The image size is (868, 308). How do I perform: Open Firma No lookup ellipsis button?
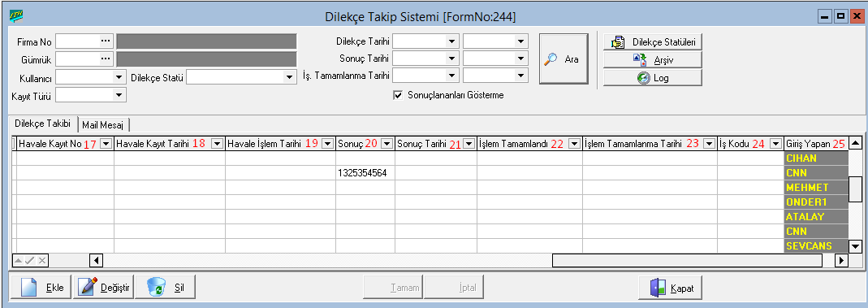[106, 41]
